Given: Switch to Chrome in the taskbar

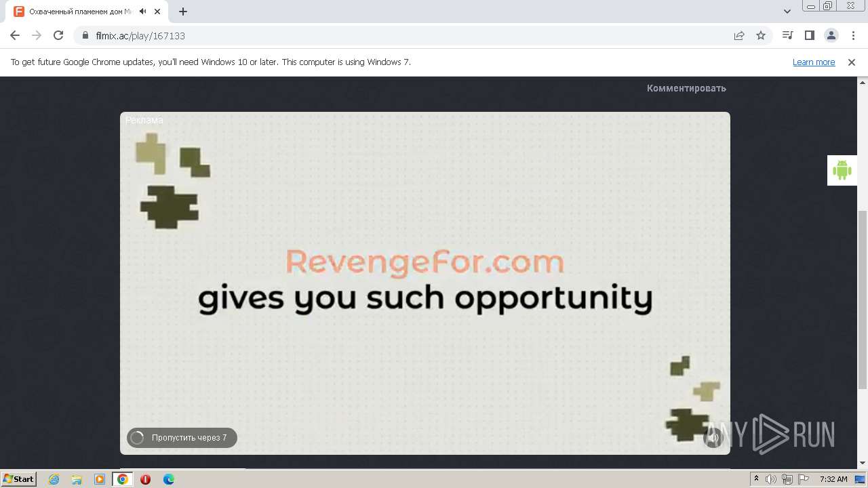Looking at the screenshot, I should [x=123, y=479].
